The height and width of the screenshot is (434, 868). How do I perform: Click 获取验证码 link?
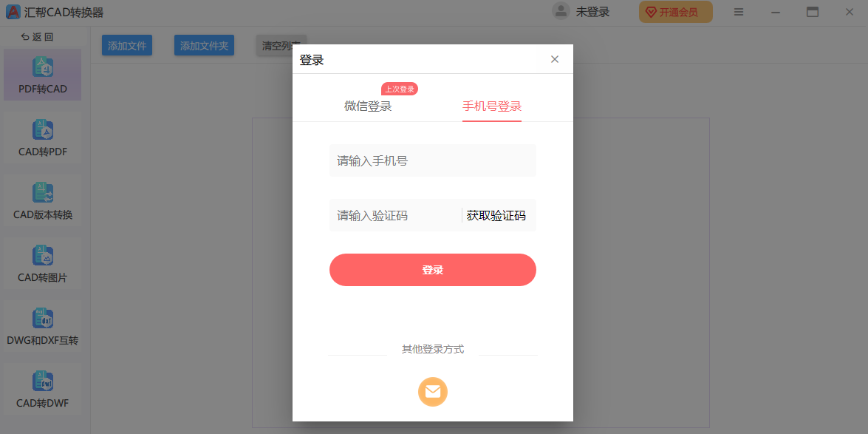496,216
